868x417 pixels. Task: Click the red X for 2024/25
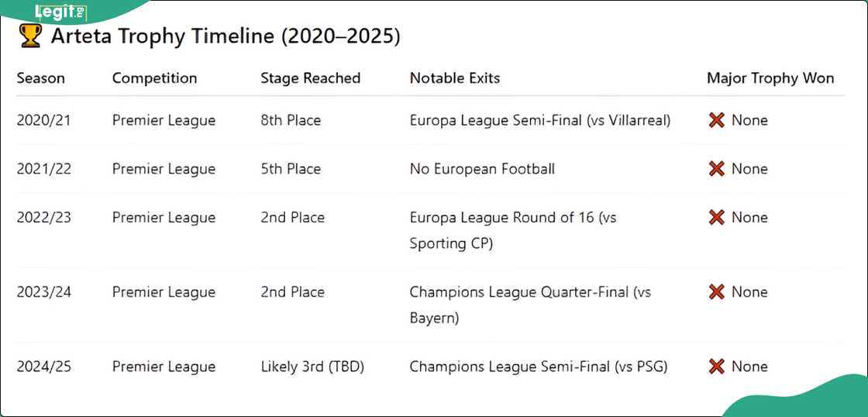[717, 367]
